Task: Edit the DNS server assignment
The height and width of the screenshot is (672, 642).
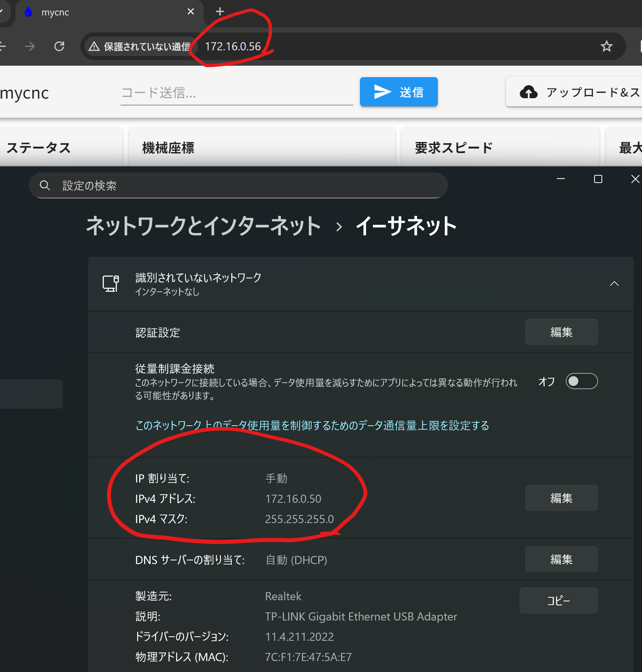Action: coord(561,559)
